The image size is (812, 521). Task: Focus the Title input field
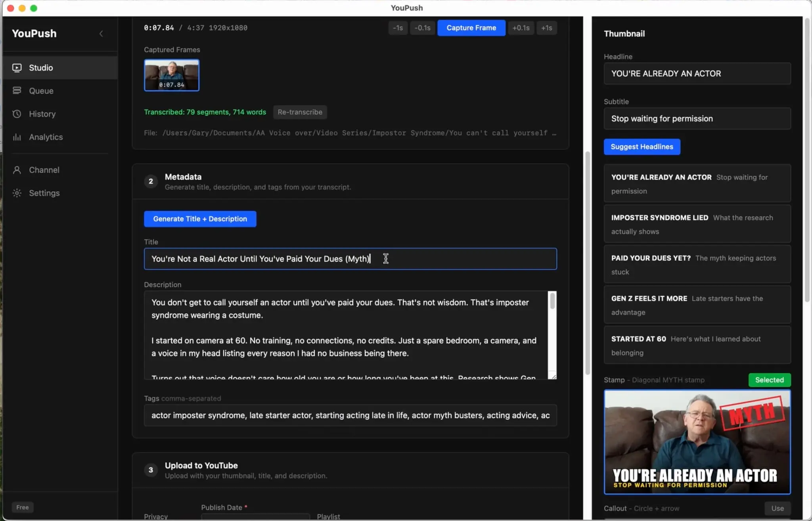tap(350, 259)
